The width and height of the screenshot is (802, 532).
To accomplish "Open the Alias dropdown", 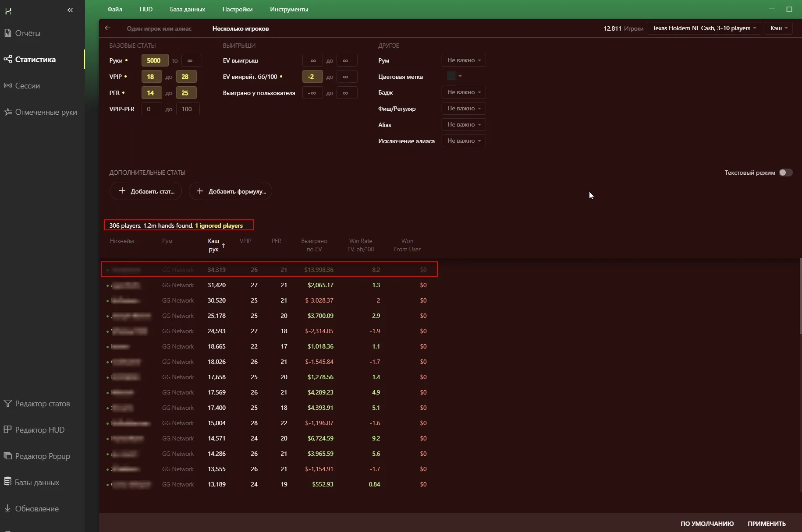I will (x=464, y=125).
